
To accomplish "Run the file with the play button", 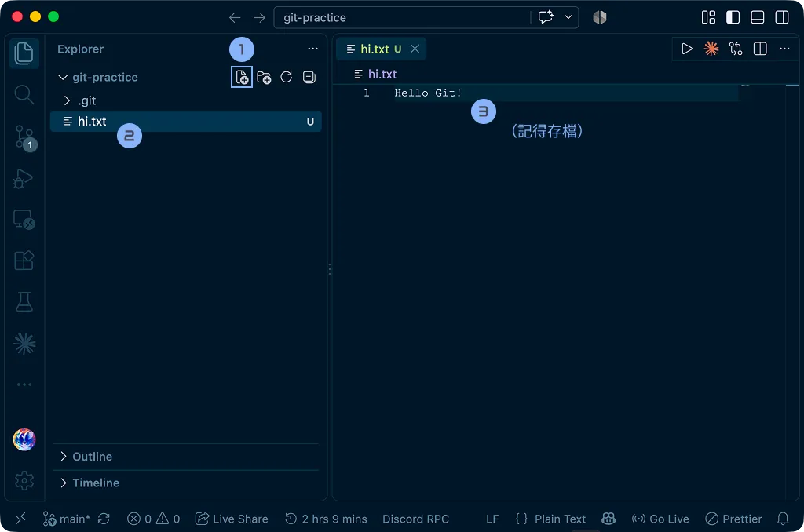I will tap(686, 49).
